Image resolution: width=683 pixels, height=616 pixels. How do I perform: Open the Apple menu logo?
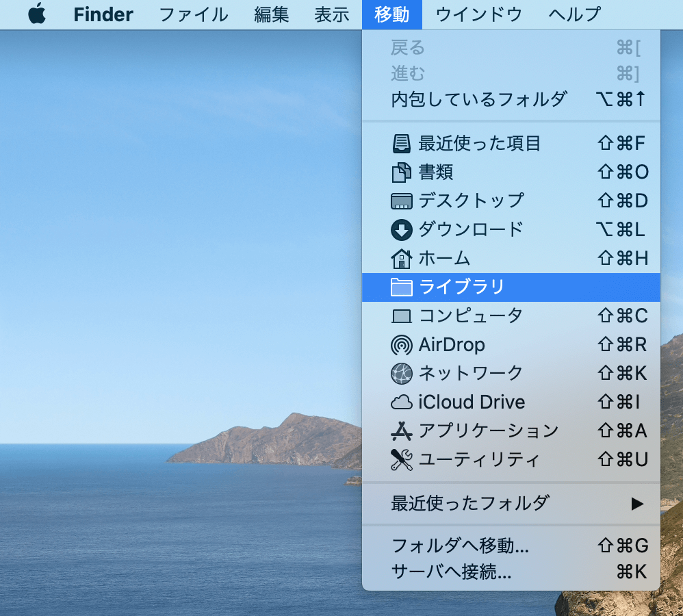[x=37, y=14]
